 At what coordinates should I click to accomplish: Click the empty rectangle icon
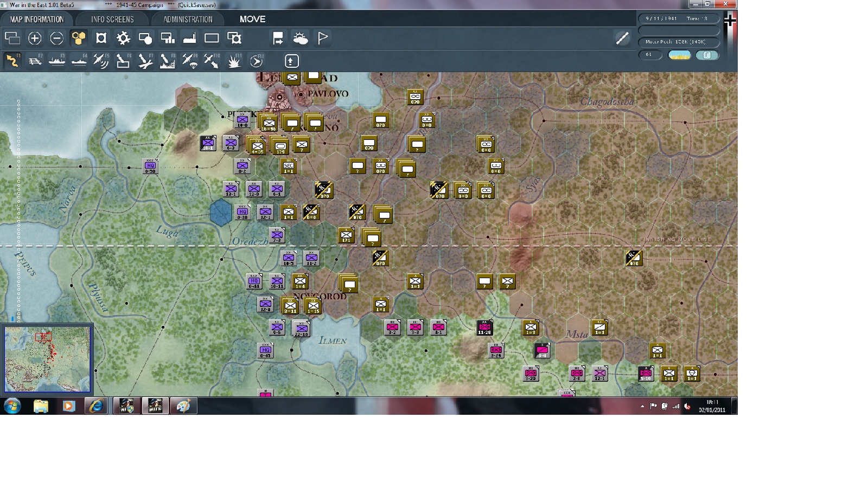[x=212, y=38]
